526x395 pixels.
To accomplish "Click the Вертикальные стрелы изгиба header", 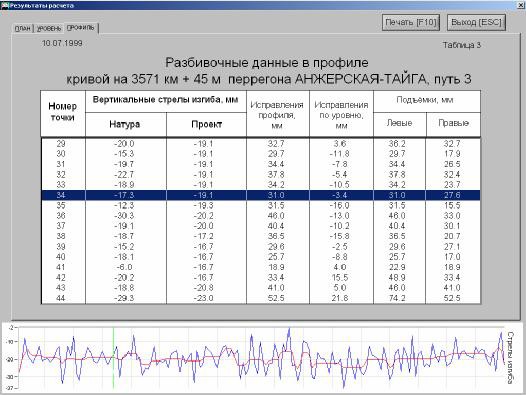I will point(166,100).
